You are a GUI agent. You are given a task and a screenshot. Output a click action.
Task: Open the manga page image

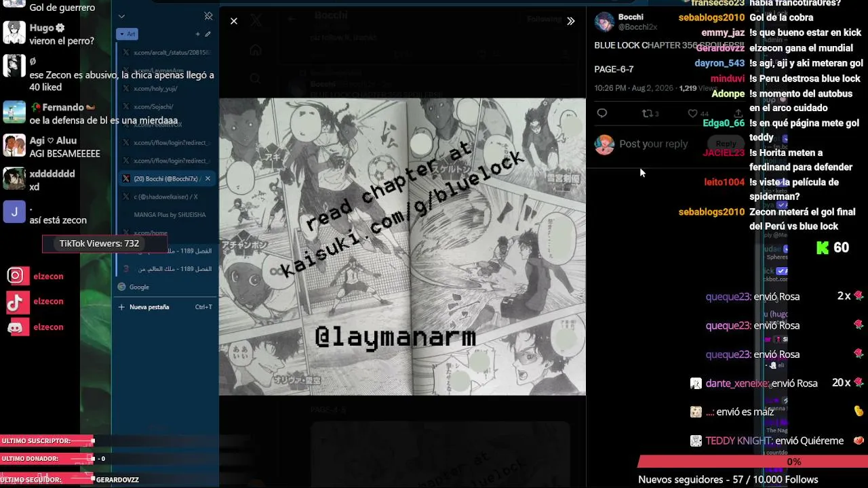pyautogui.click(x=402, y=247)
